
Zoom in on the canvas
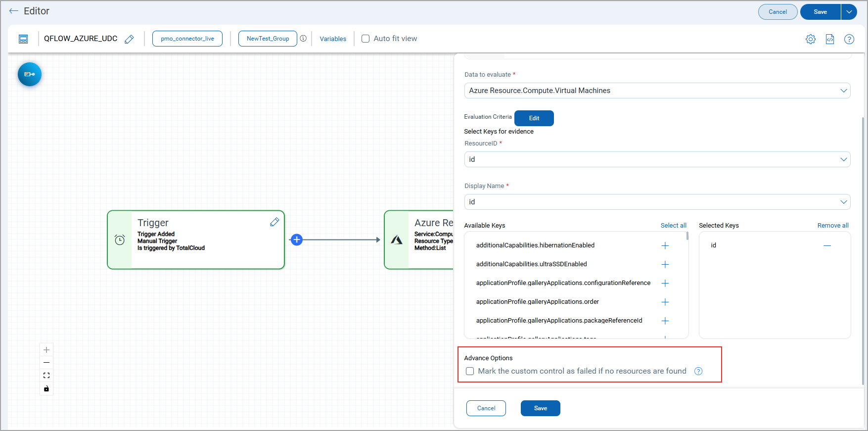click(x=46, y=350)
